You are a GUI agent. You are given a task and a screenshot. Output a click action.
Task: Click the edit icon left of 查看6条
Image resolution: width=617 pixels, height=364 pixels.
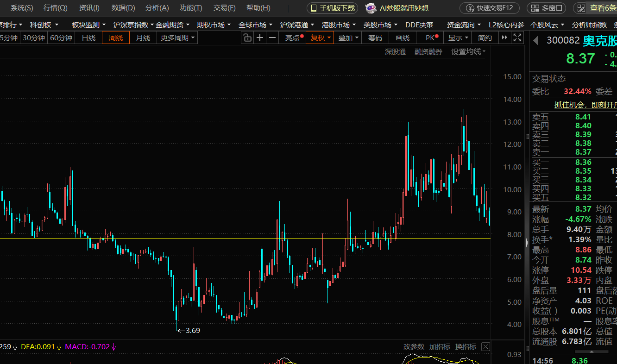tap(581, 8)
